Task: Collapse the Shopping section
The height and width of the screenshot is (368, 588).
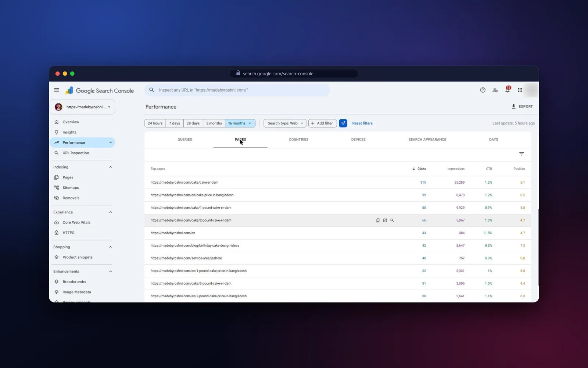Action: (110, 247)
